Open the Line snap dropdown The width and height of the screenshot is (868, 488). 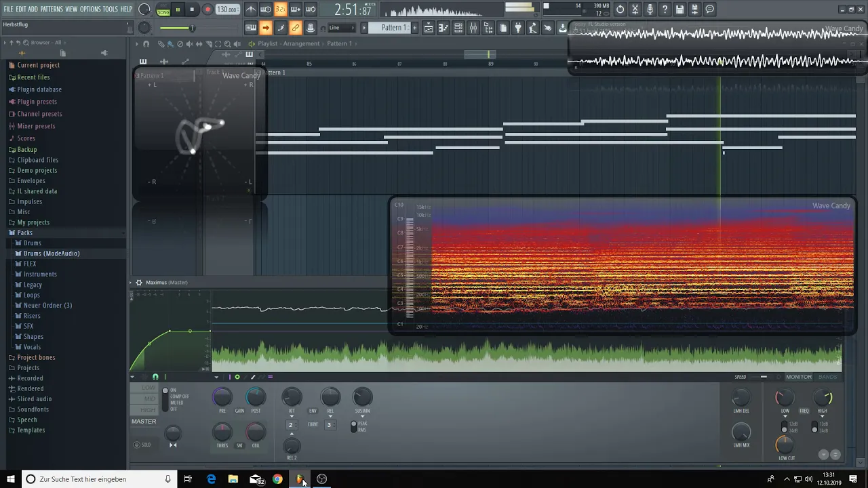coord(342,28)
